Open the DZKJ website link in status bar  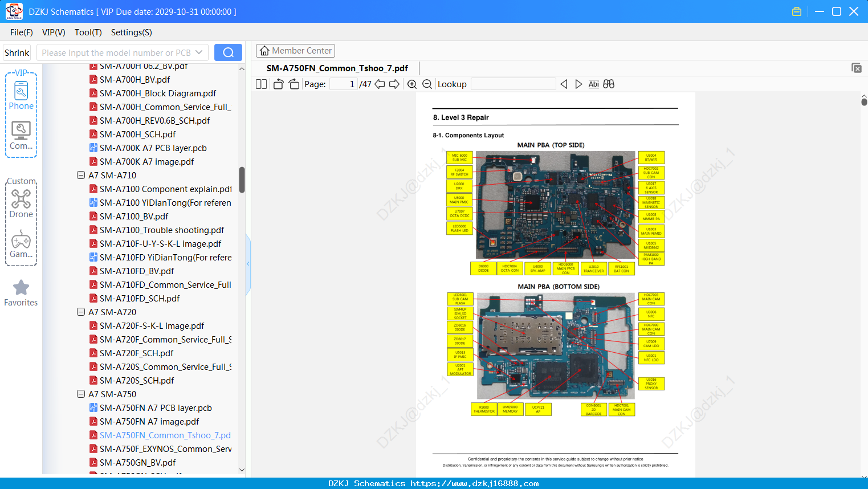tap(475, 483)
